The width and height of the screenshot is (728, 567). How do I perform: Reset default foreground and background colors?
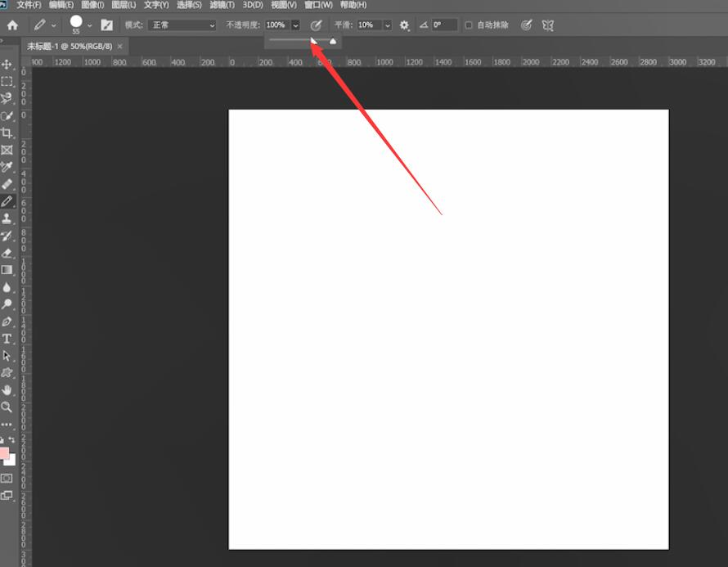pyautogui.click(x=2, y=439)
